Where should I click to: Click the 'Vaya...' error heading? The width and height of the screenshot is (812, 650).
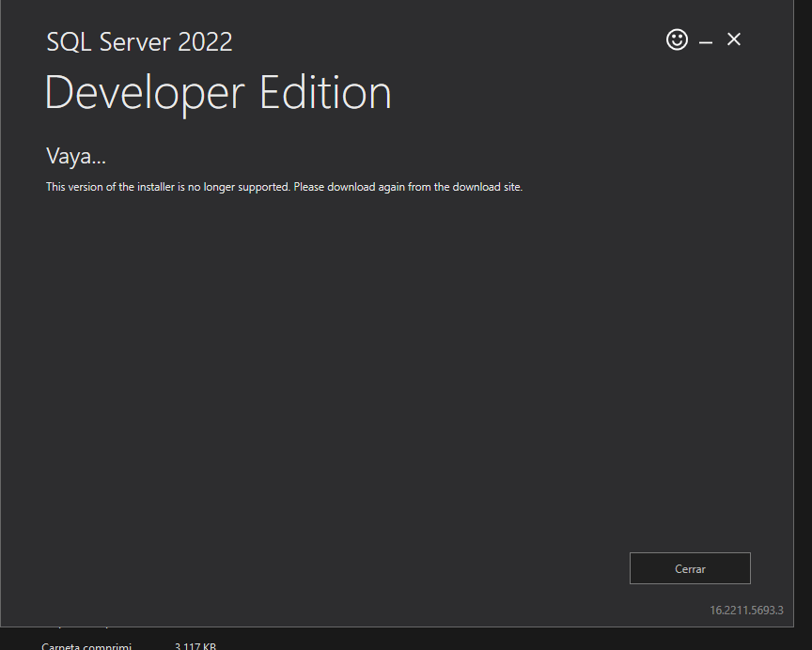tap(76, 156)
